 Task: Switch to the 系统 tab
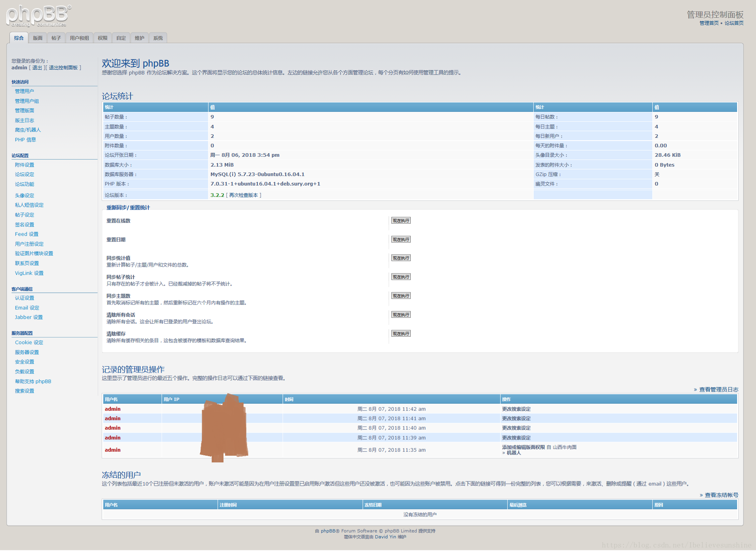click(x=158, y=38)
